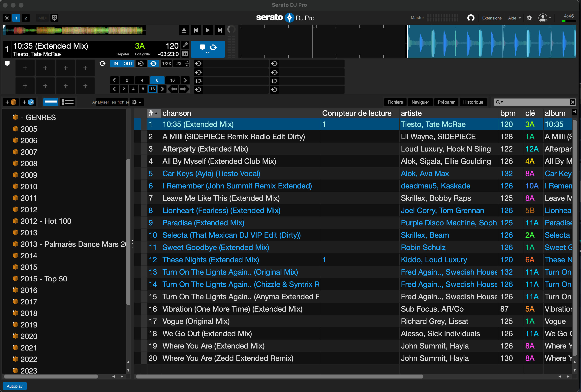Open the settings gear in top bar
581x392 pixels.
[x=529, y=18]
